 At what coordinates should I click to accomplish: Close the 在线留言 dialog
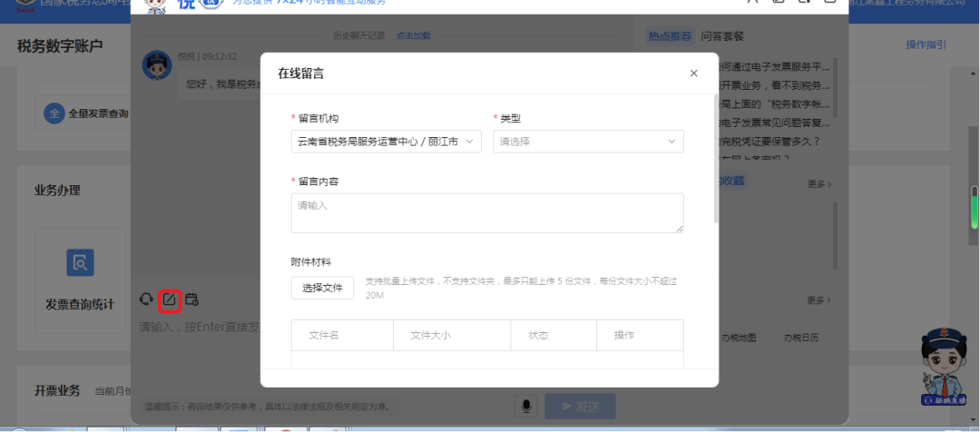(x=693, y=74)
